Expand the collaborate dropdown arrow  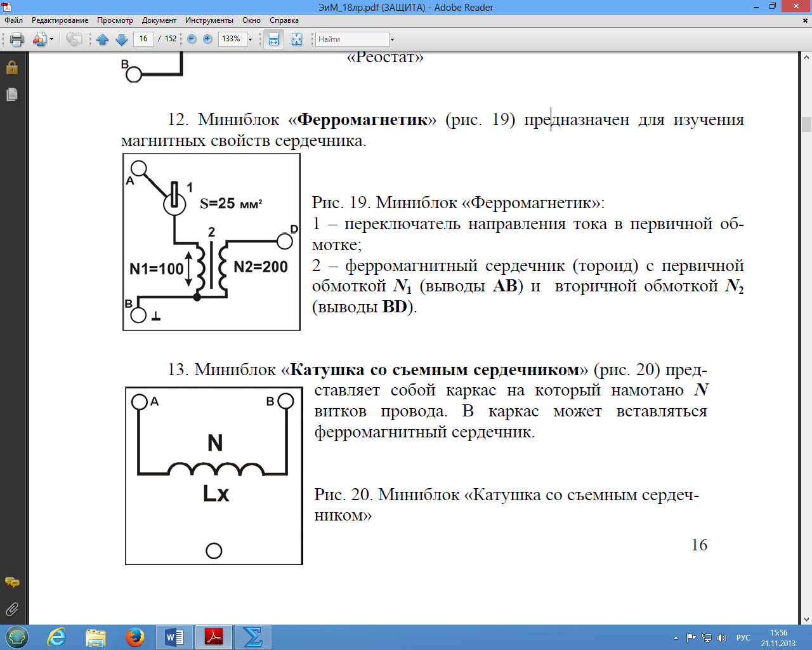[x=51, y=39]
